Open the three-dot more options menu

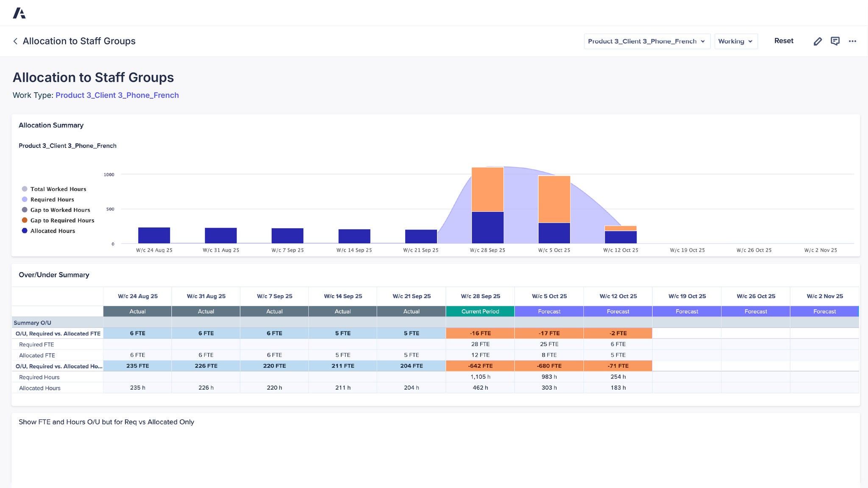point(852,41)
